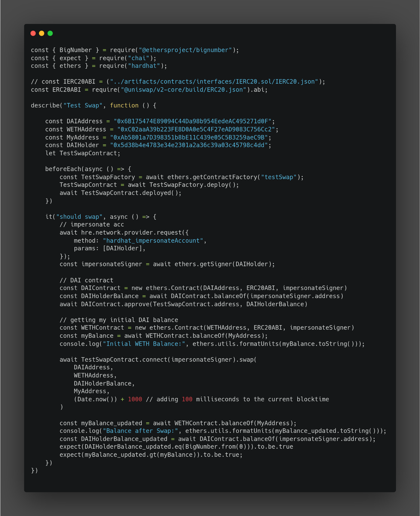This screenshot has height=516, width=420.
Task: Click the WETHAddress hex string value
Action: (x=196, y=129)
